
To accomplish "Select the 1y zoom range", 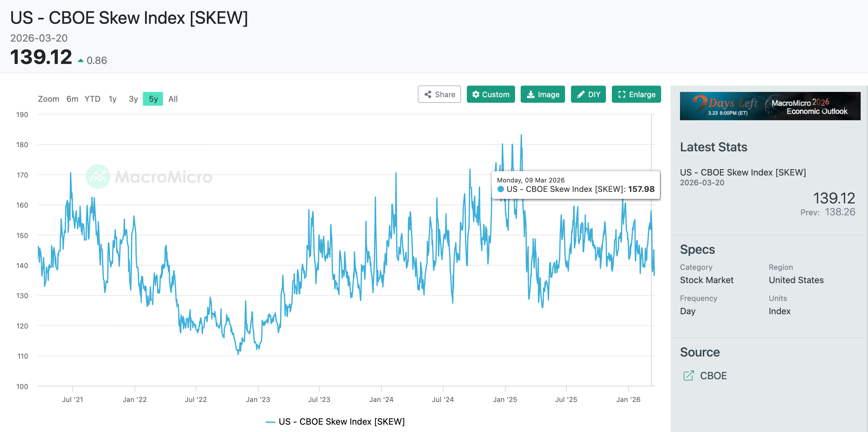I will [x=113, y=99].
